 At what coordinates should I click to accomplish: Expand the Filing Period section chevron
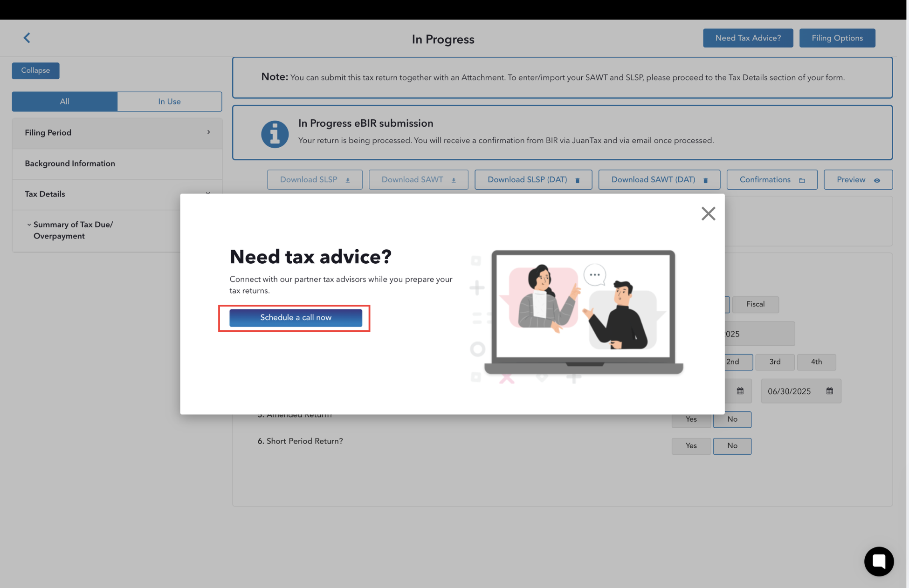pyautogui.click(x=208, y=132)
